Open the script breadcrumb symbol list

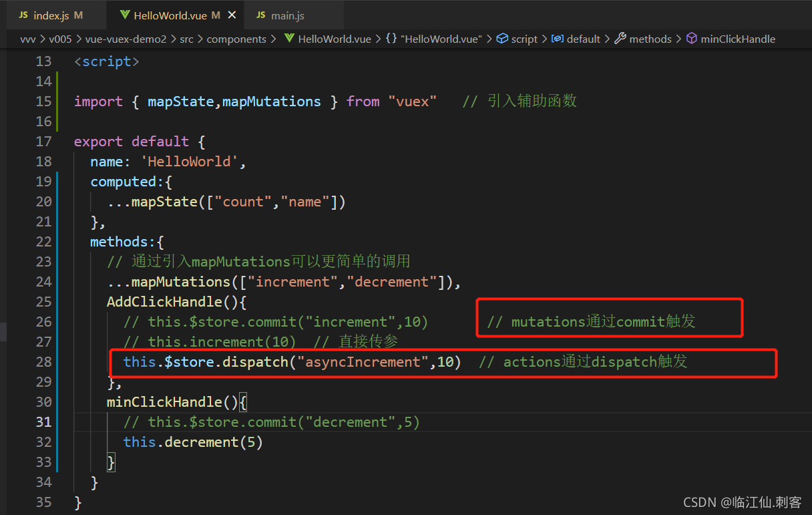click(x=524, y=39)
